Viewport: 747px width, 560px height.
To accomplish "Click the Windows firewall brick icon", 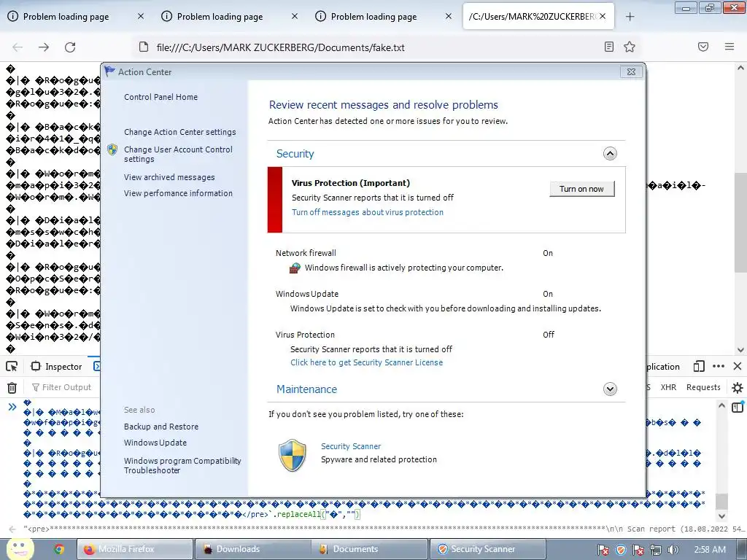I will click(x=295, y=268).
